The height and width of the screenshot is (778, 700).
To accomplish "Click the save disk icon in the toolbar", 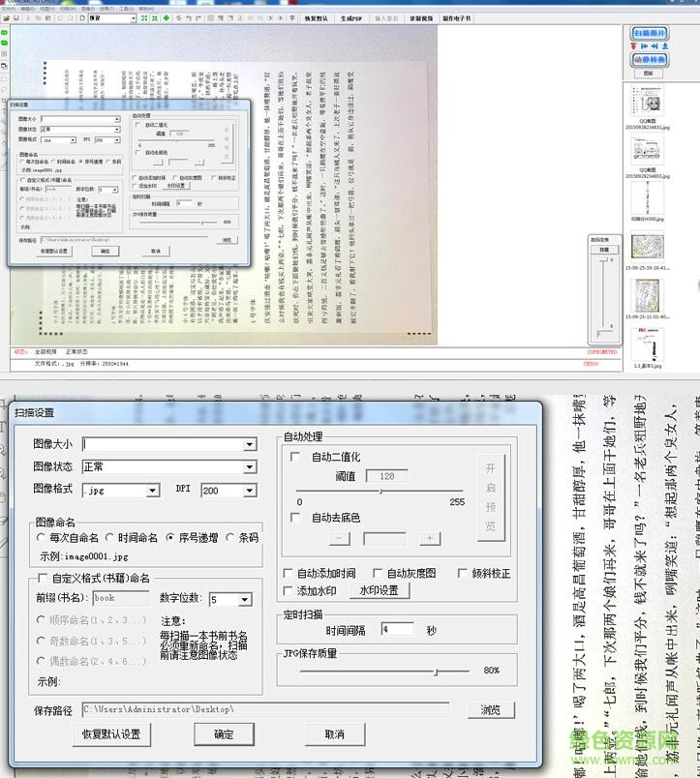I will tap(15, 18).
